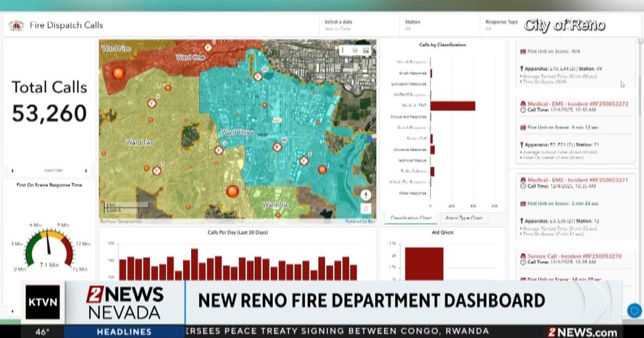Viewport: 644px width, 338px height.
Task: Click the compass north arrow on the map
Action: pos(366,195)
